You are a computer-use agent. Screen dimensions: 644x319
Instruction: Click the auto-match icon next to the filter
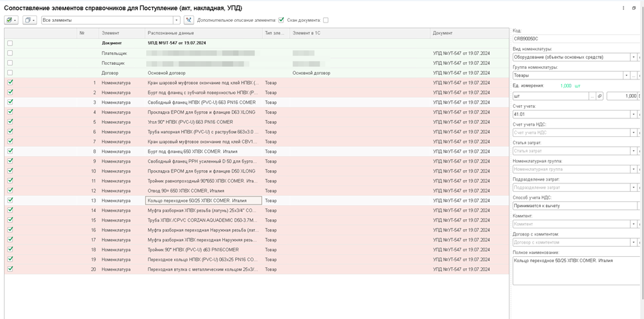pos(189,20)
